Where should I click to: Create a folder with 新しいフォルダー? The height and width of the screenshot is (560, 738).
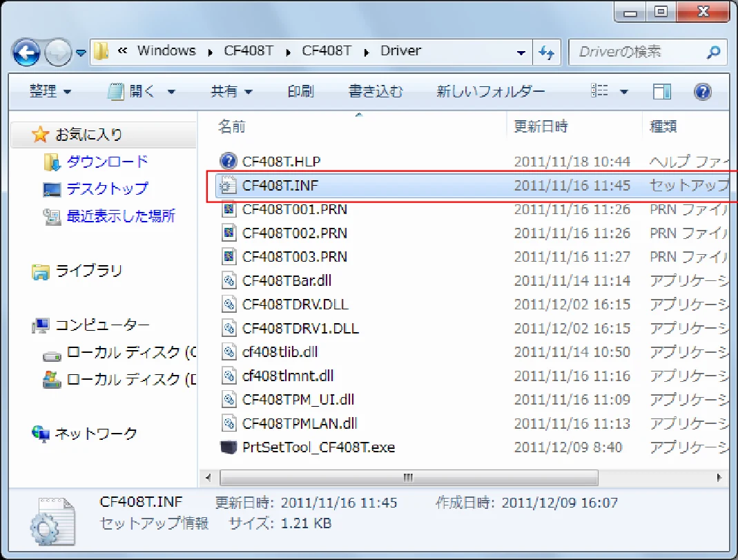pyautogui.click(x=490, y=91)
